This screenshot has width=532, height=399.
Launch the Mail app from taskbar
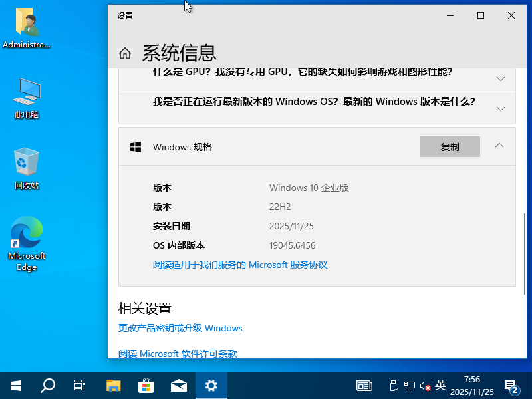click(178, 386)
